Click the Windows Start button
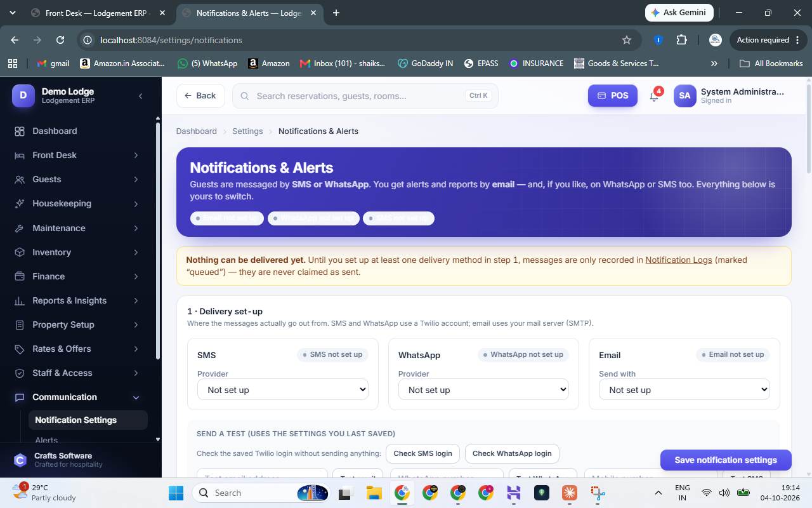 coord(176,493)
